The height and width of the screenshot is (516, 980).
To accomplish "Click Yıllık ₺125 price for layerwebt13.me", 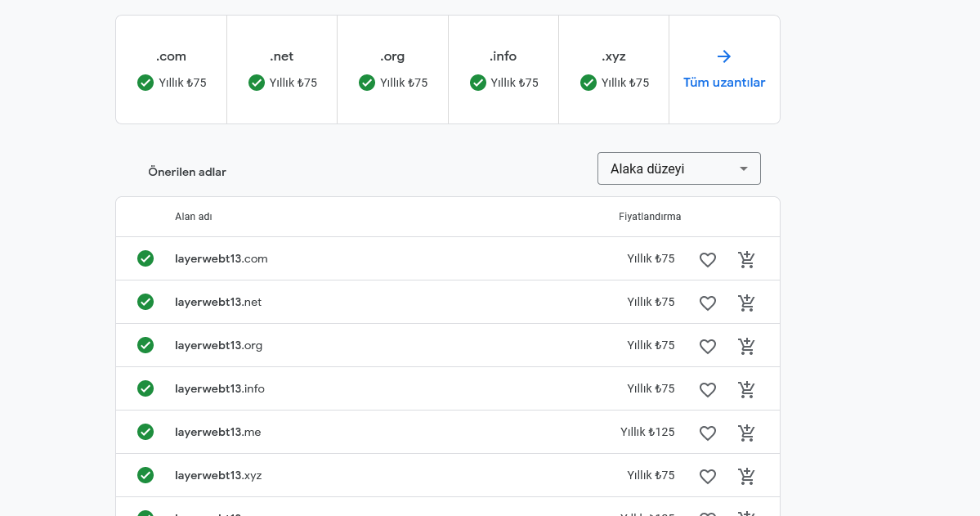I will [x=647, y=432].
